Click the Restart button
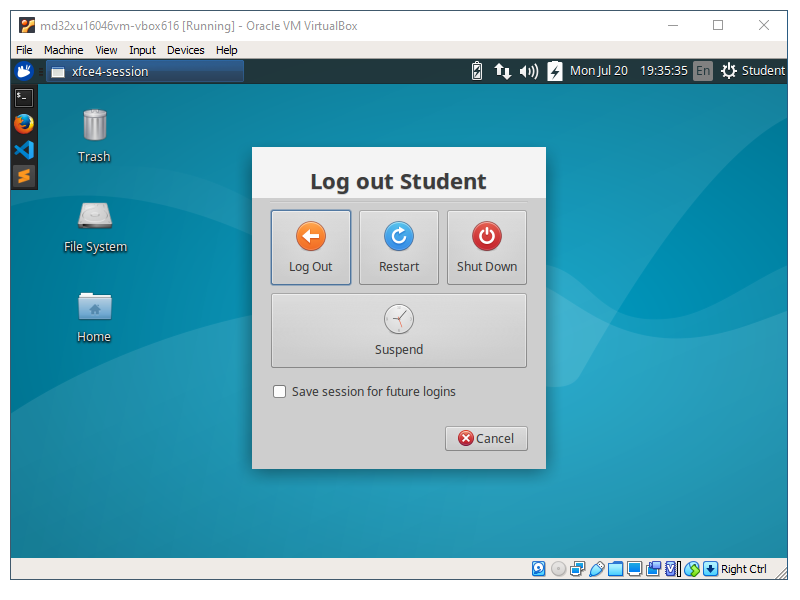800x600 pixels. pyautogui.click(x=399, y=247)
